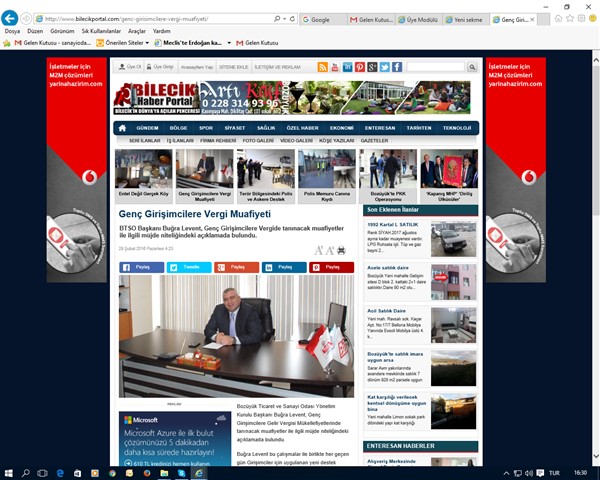Click the Üye Girişi button
The width and height of the screenshot is (600, 480).
point(160,67)
